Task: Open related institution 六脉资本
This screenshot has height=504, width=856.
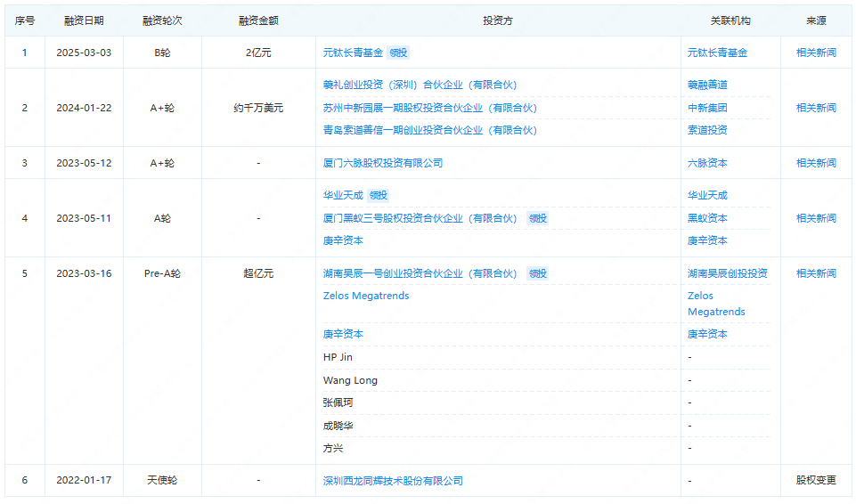Action: coord(707,163)
